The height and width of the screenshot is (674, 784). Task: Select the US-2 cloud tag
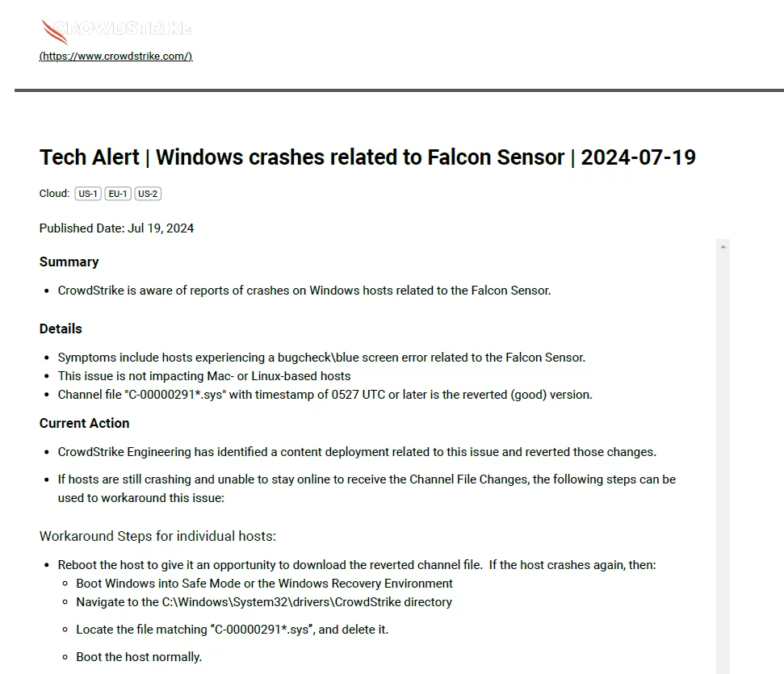(148, 194)
